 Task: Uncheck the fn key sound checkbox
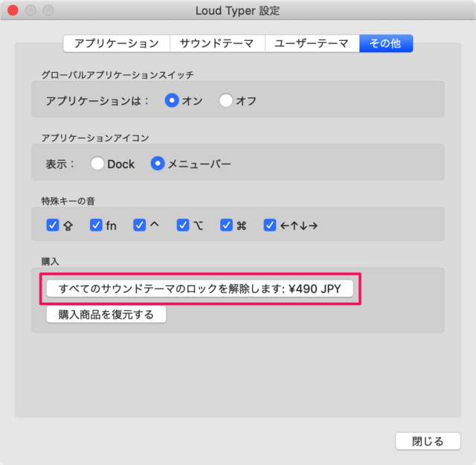point(96,225)
